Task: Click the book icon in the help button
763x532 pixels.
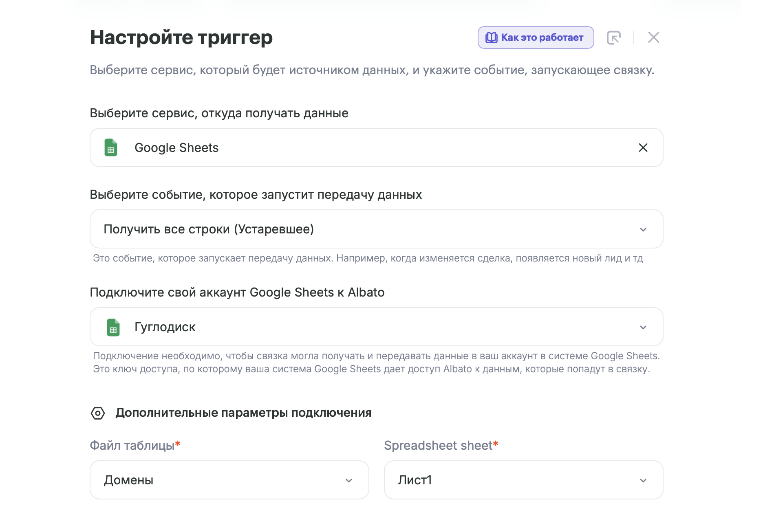Action: click(491, 37)
